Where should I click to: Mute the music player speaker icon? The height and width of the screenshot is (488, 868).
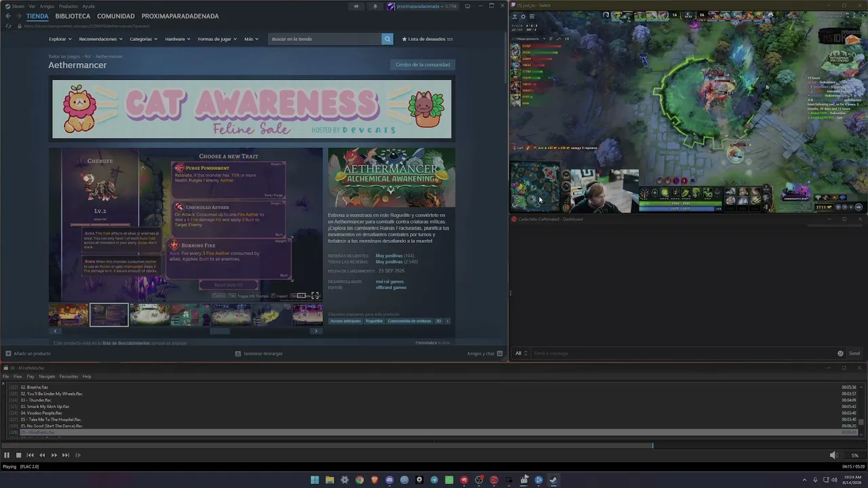click(x=833, y=455)
